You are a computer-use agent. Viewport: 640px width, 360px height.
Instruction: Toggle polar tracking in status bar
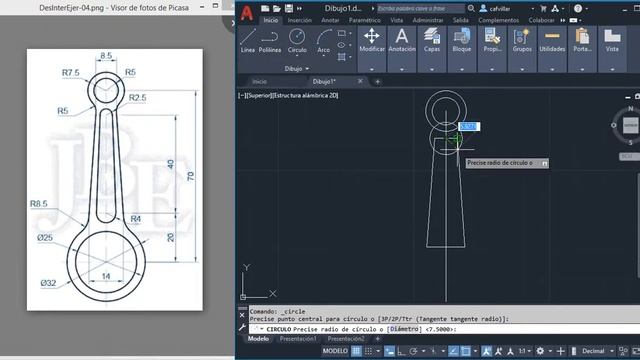(x=413, y=351)
